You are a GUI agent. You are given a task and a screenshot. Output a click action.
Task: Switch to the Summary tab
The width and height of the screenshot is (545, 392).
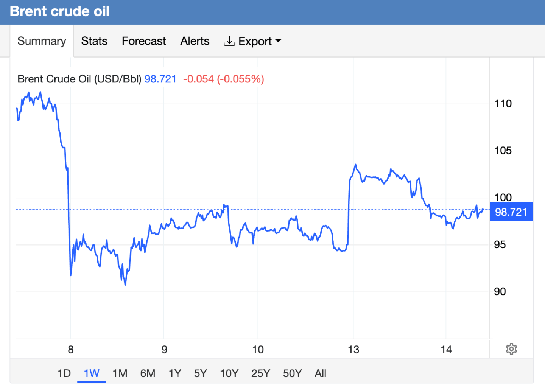[x=42, y=41]
